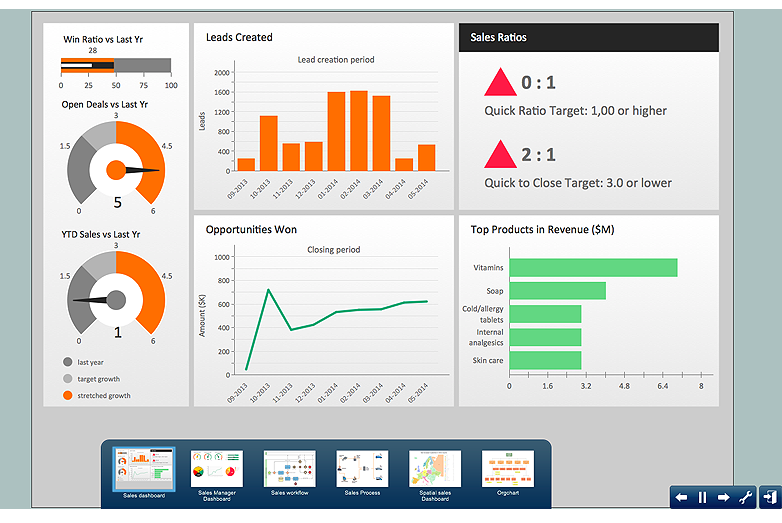Go to the previous slide with back arrow
This screenshot has width=782, height=523.
tap(681, 497)
